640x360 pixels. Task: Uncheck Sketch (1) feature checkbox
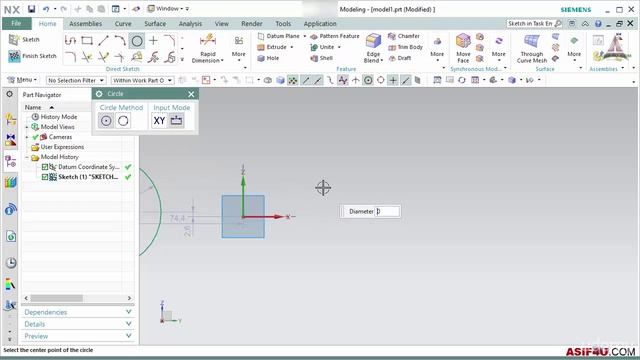click(45, 177)
